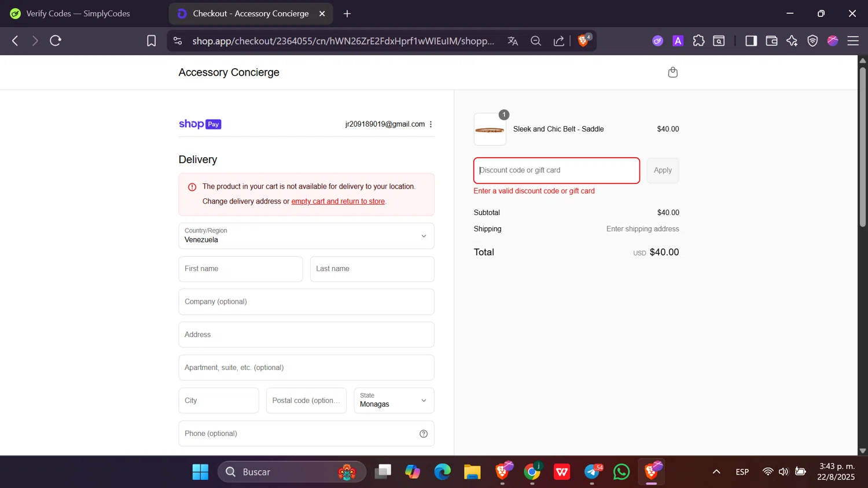Click the Company optional field
This screenshot has height=488, width=868.
[x=306, y=302]
